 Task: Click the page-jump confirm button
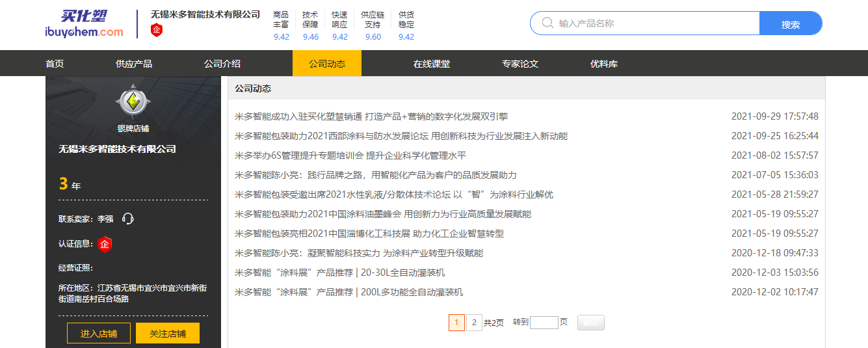(x=590, y=322)
